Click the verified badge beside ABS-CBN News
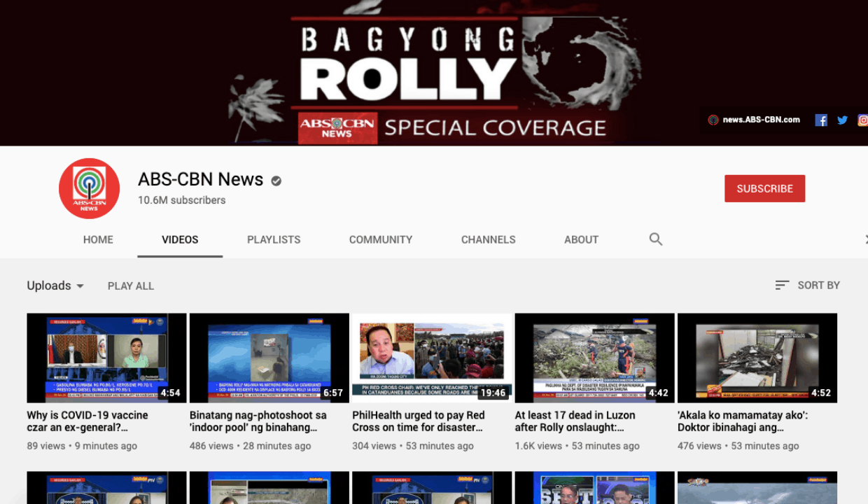Screen dimensions: 868x504 click(276, 181)
